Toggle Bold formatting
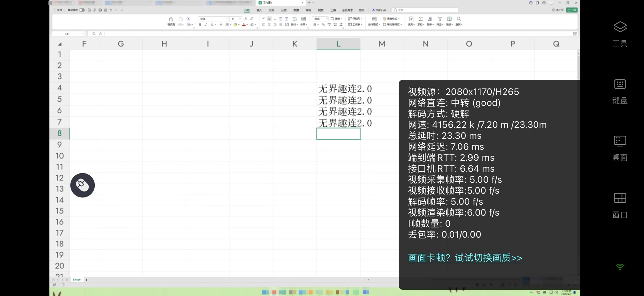644x296 pixels. pyautogui.click(x=200, y=25)
